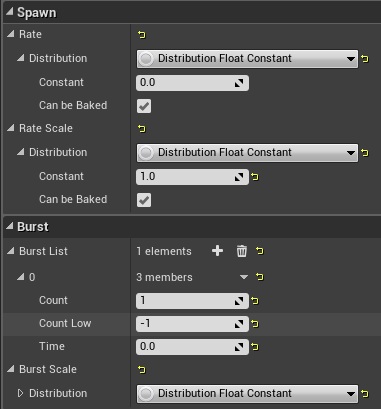This screenshot has width=381, height=409.
Task: Collapse Burst List element 0
Action: pyautogui.click(x=21, y=276)
